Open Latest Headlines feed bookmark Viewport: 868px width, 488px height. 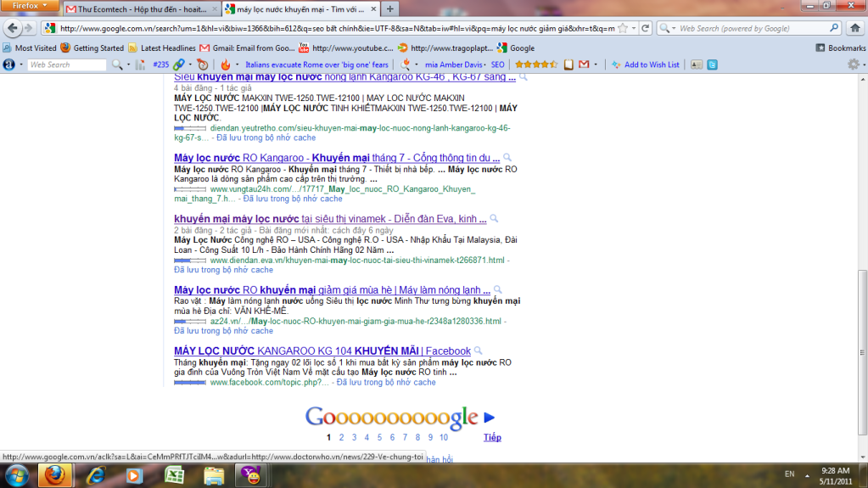pyautogui.click(x=162, y=48)
